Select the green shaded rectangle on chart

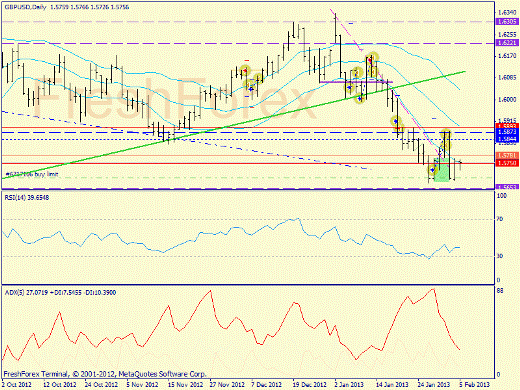pos(442,170)
